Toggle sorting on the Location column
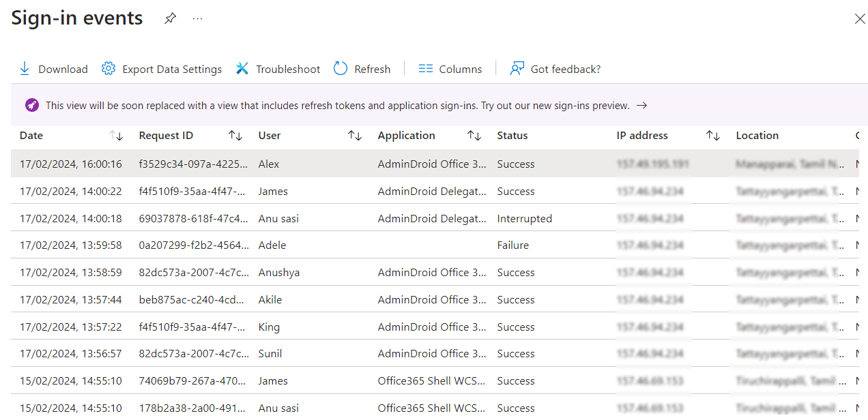 [x=757, y=136]
